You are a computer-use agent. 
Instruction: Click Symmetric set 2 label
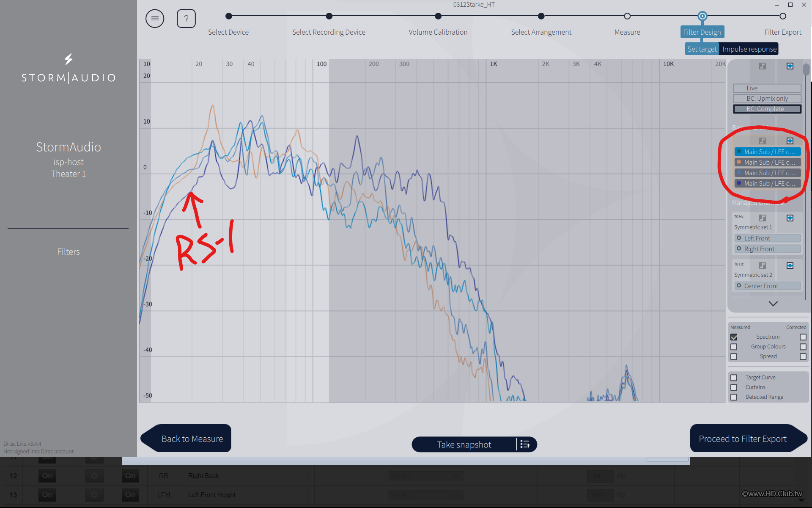tap(753, 275)
